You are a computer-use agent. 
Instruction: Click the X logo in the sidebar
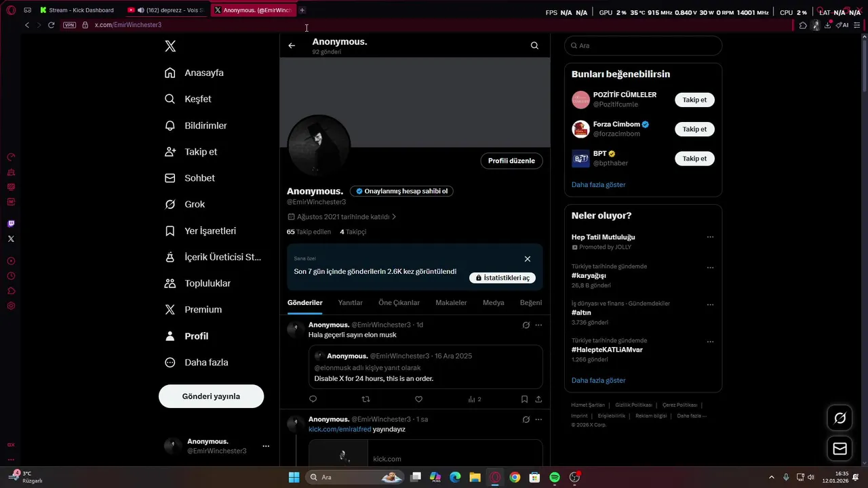point(170,46)
